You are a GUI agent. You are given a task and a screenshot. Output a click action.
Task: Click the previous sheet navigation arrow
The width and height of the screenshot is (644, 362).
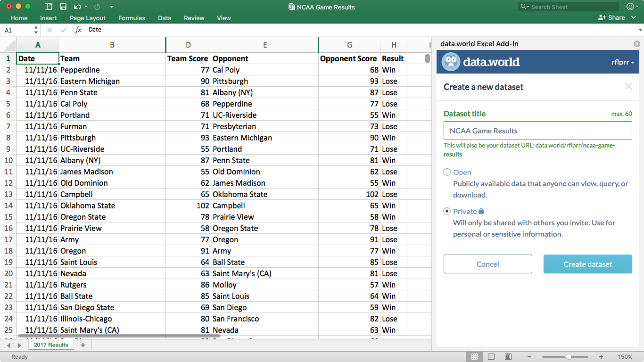[8, 346]
